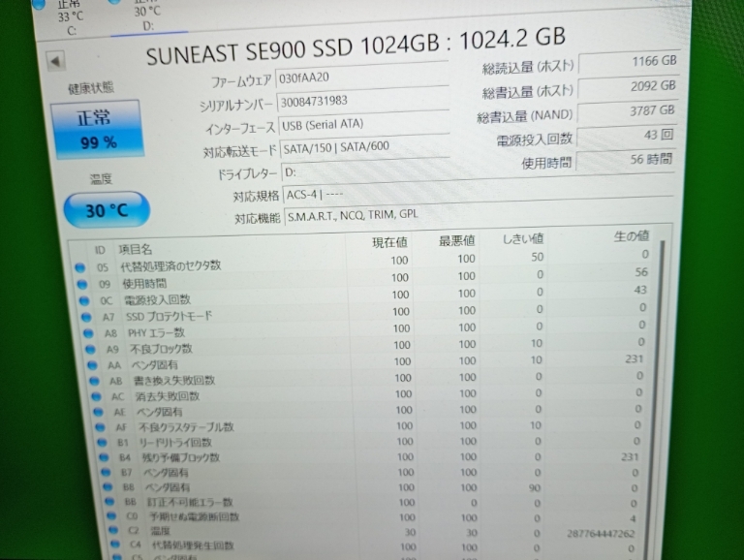Click the しきい値 column header
The image size is (744, 560).
click(522, 238)
